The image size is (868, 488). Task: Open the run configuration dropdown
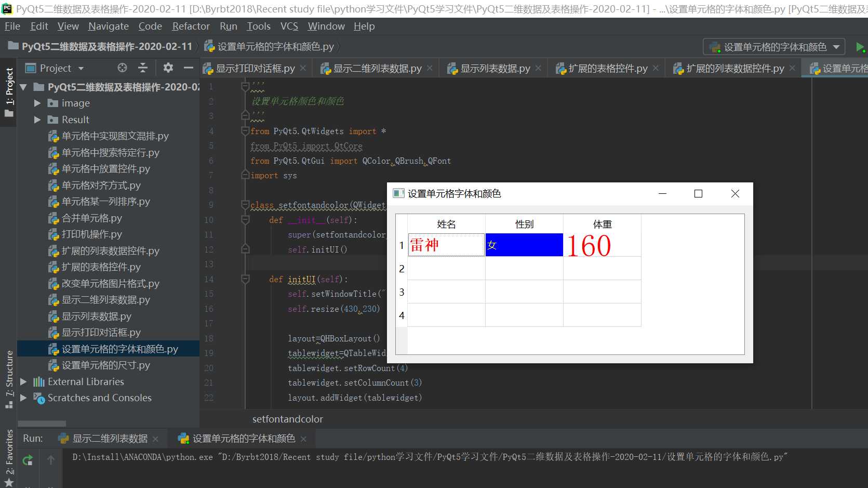pyautogui.click(x=774, y=47)
